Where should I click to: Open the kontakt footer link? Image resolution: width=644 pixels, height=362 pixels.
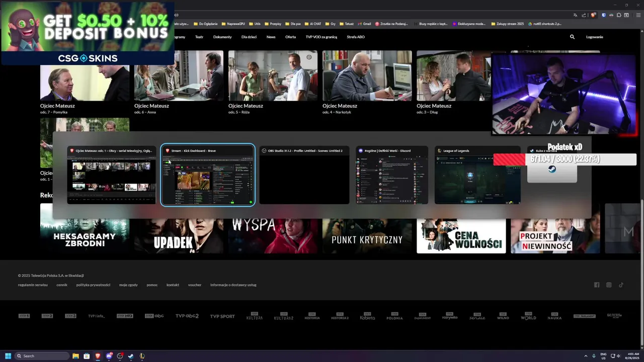click(173, 285)
